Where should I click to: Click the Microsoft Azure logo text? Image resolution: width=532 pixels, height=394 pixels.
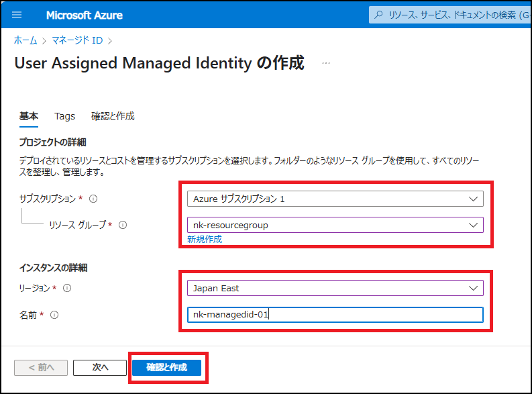(x=85, y=15)
